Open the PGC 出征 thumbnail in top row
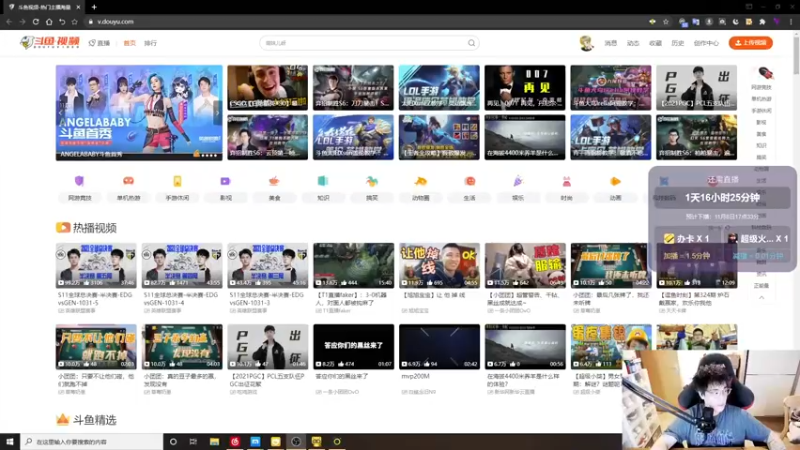The height and width of the screenshot is (450, 800). click(696, 87)
